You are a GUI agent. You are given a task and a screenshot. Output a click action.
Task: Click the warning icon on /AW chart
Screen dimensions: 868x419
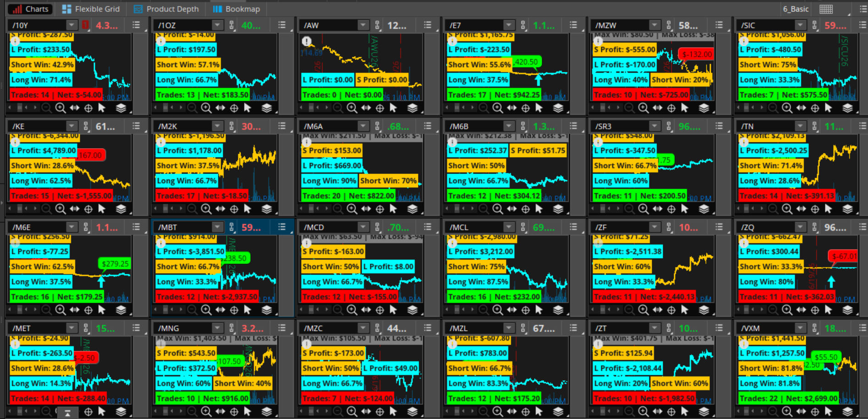tap(307, 42)
